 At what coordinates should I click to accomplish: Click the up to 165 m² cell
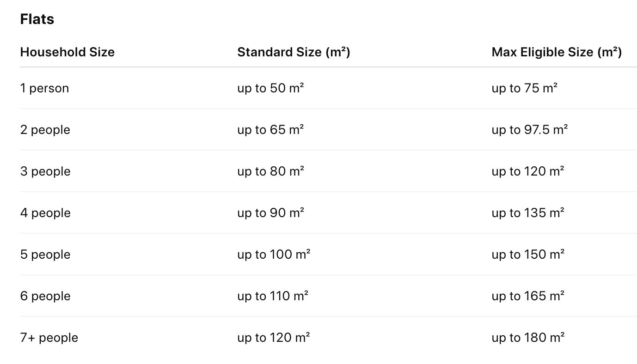pos(528,296)
